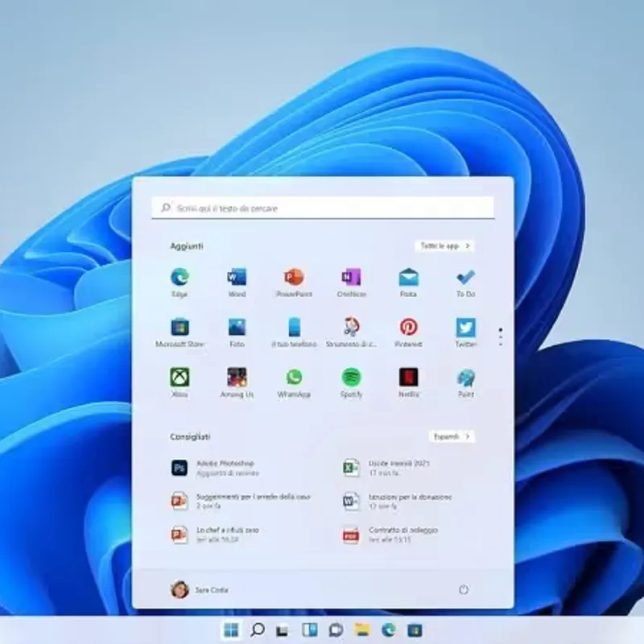The height and width of the screenshot is (644, 644).
Task: Open the Twitter app
Action: click(466, 332)
